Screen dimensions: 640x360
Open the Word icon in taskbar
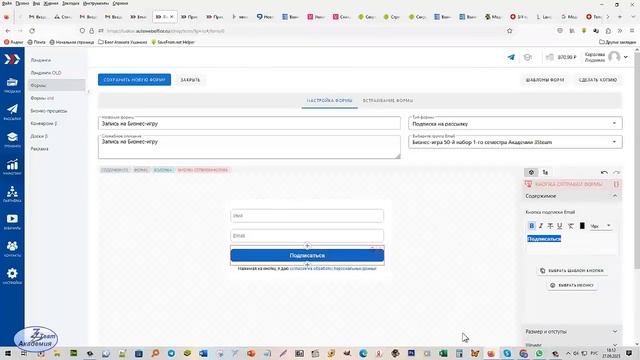pyautogui.click(x=203, y=353)
